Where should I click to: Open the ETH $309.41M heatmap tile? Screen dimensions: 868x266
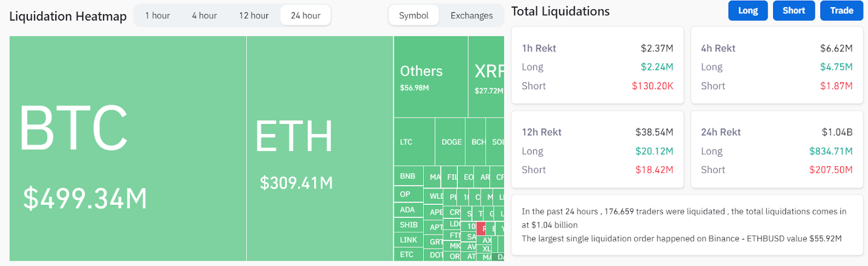coord(320,148)
